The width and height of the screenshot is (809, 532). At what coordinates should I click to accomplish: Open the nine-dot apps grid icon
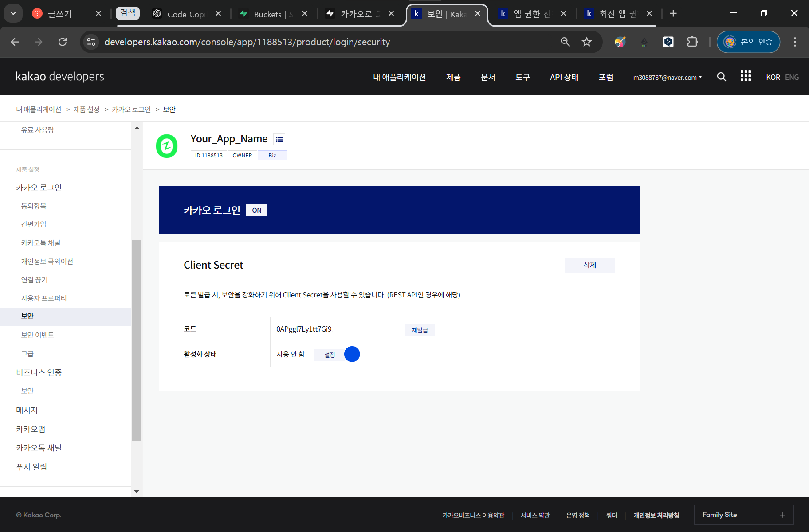746,76
